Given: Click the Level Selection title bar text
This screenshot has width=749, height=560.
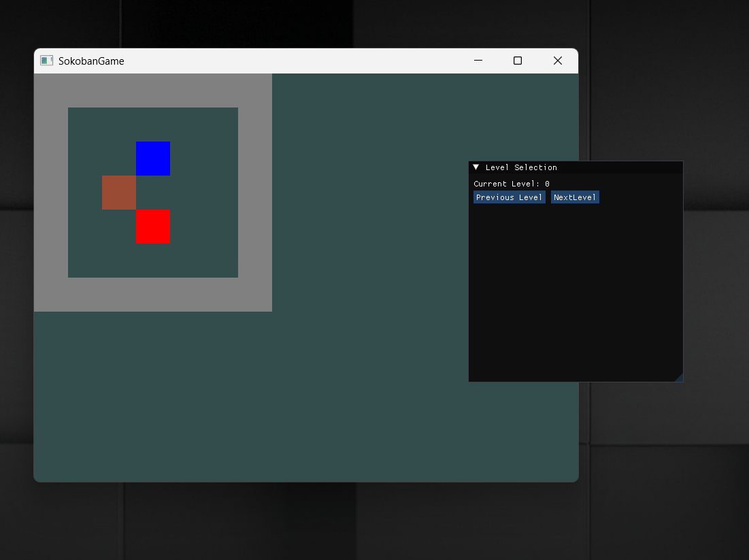Looking at the screenshot, I should 521,167.
